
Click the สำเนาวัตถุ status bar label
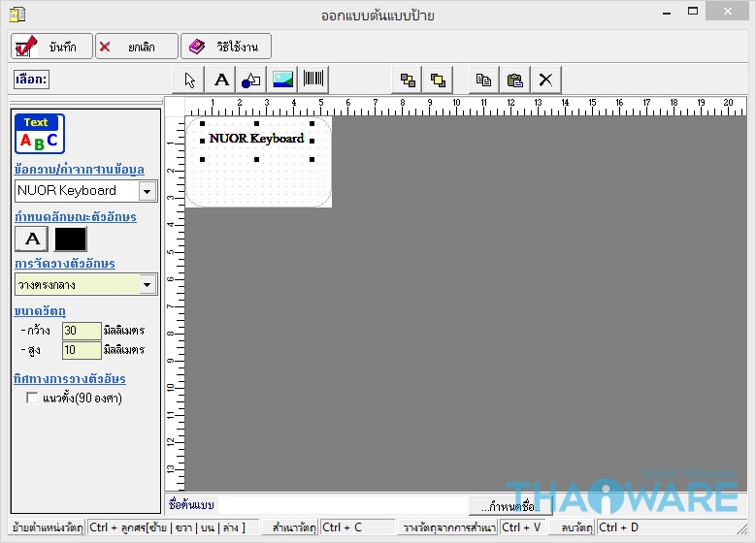pyautogui.click(x=293, y=527)
